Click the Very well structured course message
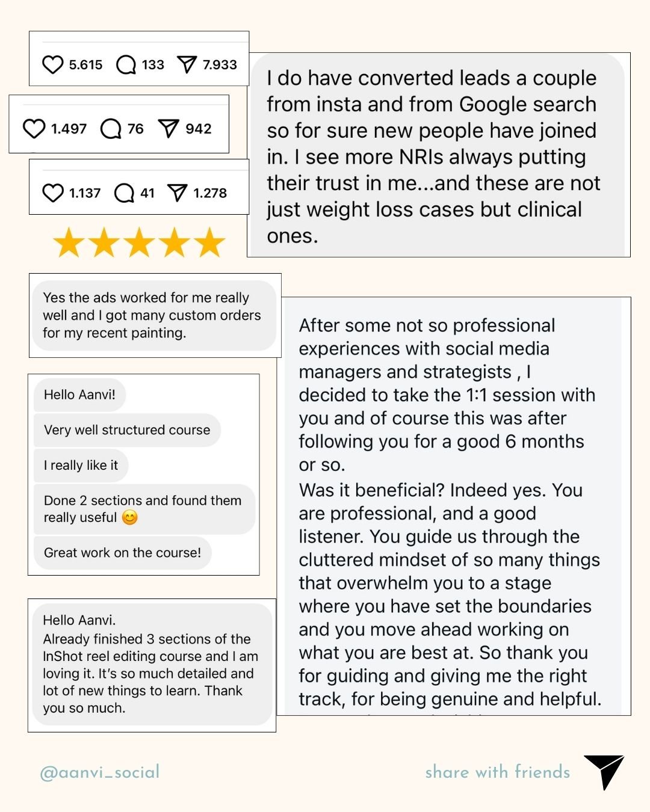Screen dimensions: 650x812 click(x=127, y=430)
